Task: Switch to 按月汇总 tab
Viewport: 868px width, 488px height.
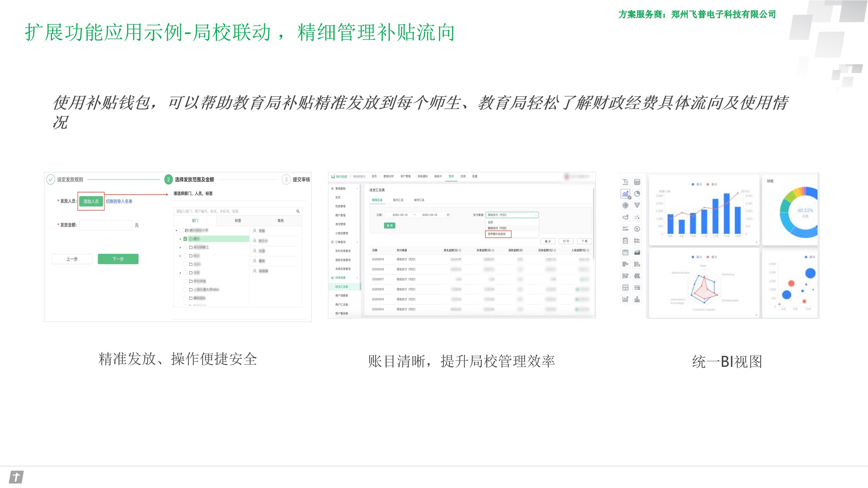Action: [x=398, y=200]
